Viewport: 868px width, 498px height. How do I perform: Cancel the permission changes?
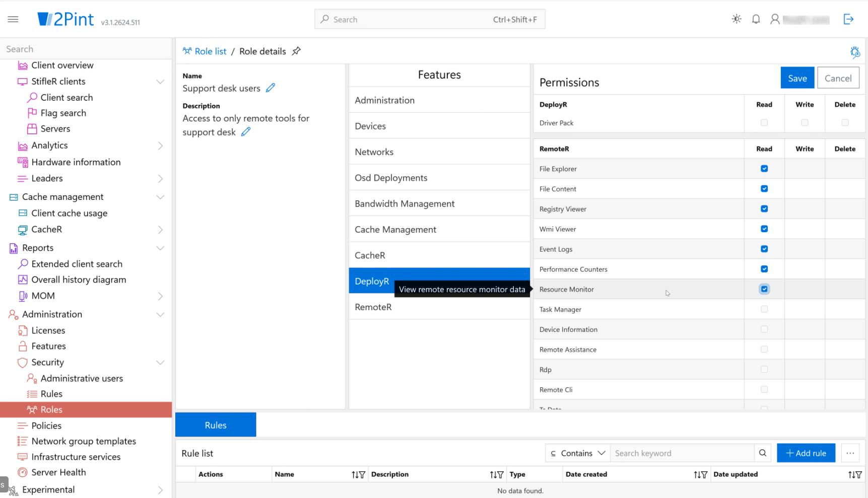(x=838, y=78)
